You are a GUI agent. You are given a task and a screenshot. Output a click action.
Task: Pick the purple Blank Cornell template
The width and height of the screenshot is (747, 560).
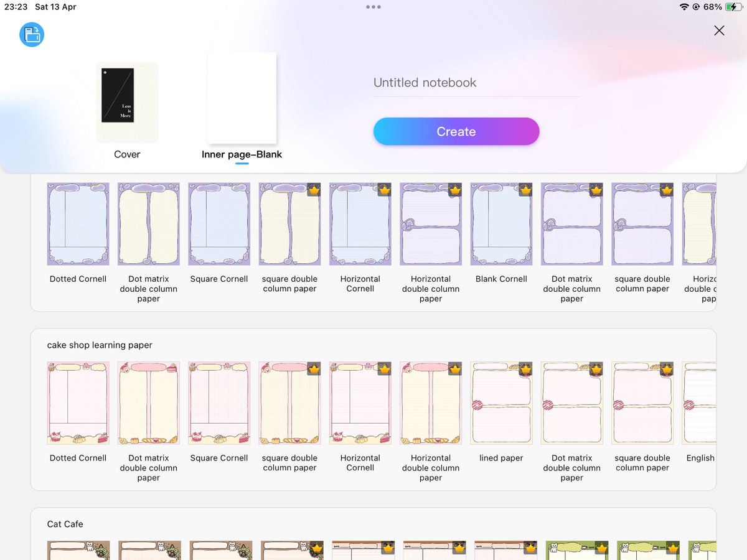(x=502, y=224)
